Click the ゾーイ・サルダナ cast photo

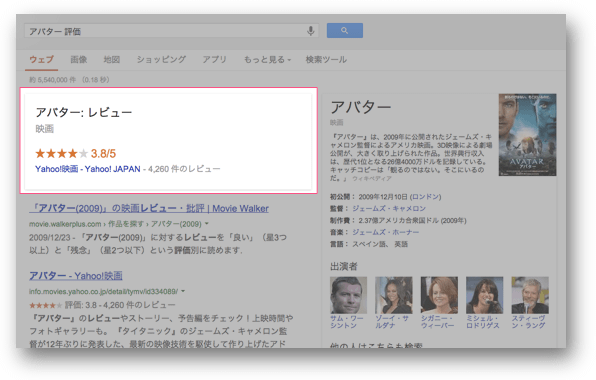coord(393,295)
